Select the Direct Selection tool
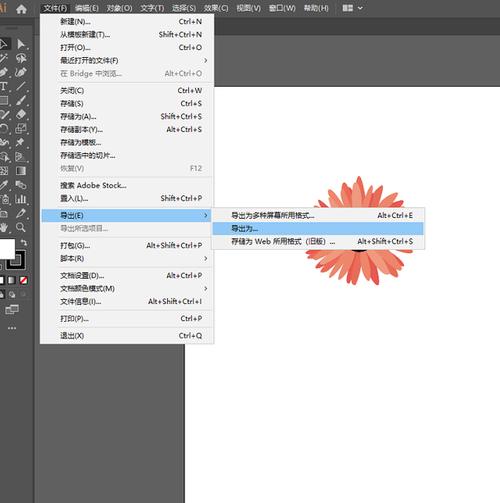 pos(21,44)
